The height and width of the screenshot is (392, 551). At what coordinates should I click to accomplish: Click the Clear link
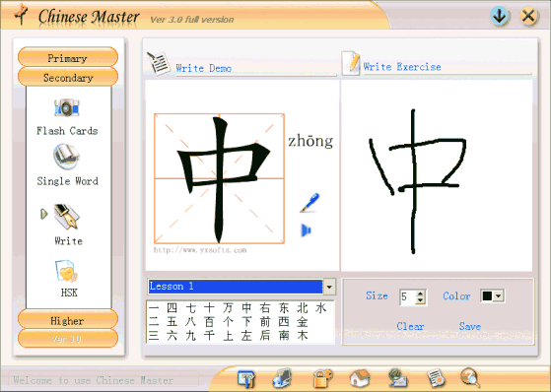pos(410,326)
